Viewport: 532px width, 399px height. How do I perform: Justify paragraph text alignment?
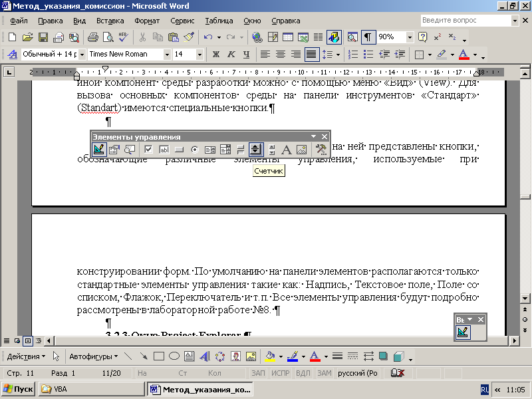311,55
